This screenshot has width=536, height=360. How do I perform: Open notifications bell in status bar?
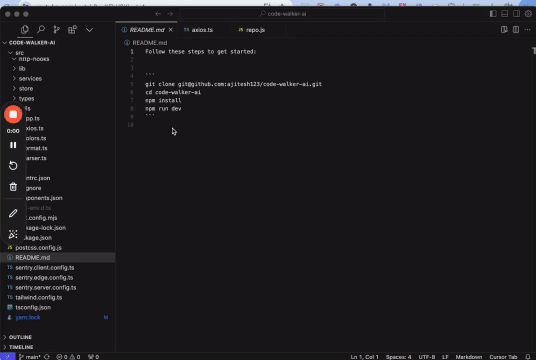[x=528, y=357]
